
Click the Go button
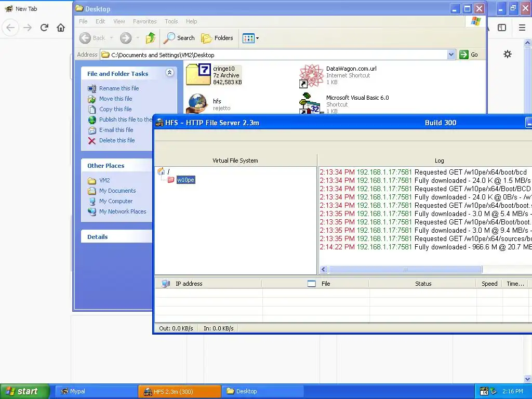[x=469, y=55]
